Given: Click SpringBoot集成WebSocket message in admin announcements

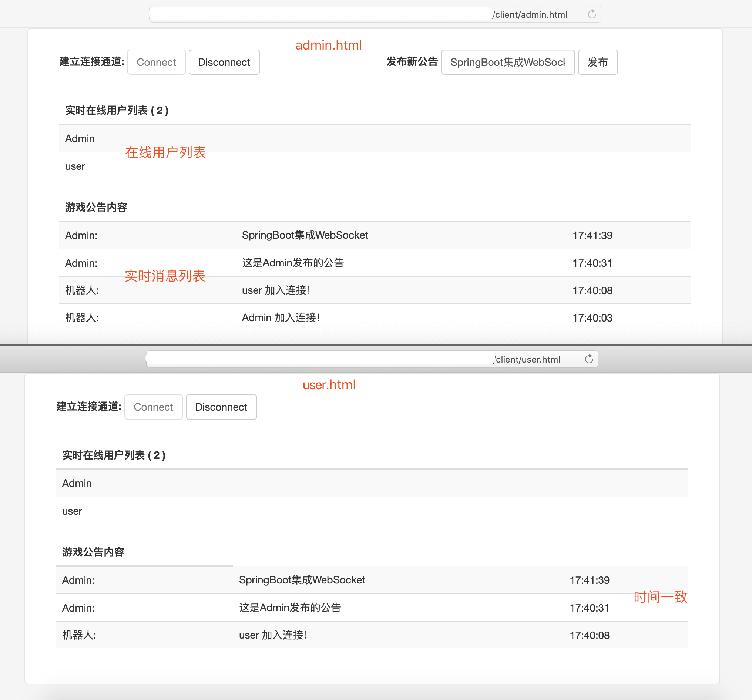Looking at the screenshot, I should click(x=305, y=235).
